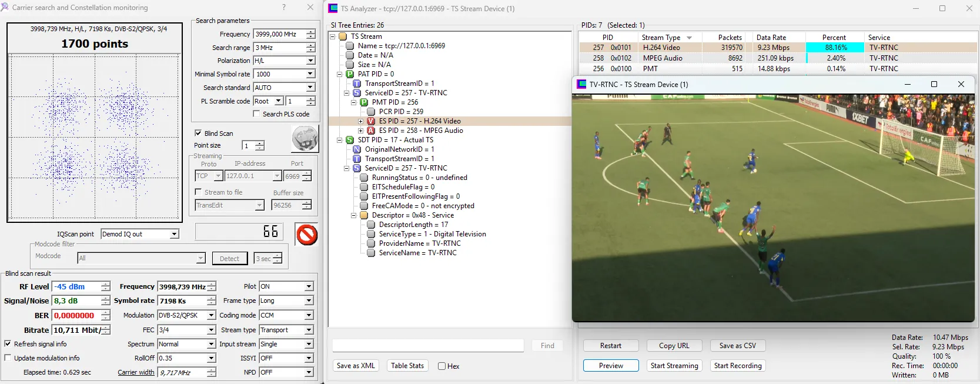Click the green SDT PID icon
Viewport: 980px width, 384px height.
pyautogui.click(x=350, y=140)
